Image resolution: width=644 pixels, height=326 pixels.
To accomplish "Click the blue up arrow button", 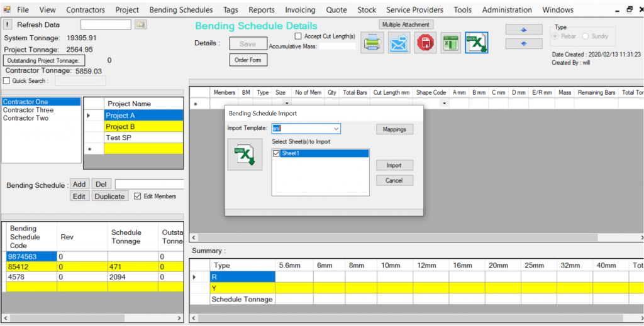I will point(523,30).
